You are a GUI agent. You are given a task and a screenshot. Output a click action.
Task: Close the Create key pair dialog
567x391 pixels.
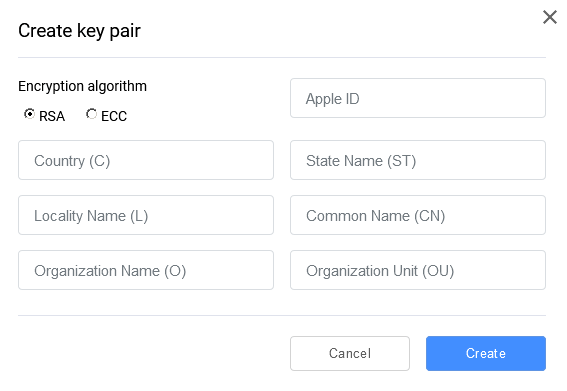550,17
